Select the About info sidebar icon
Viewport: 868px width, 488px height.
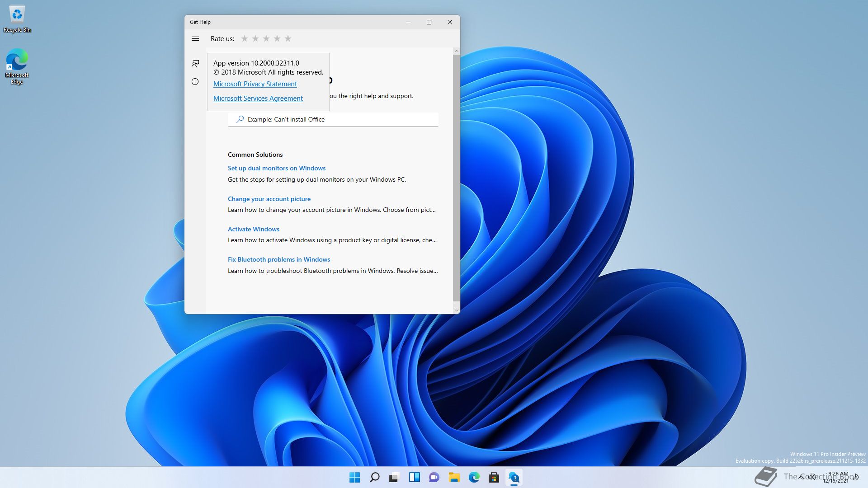pos(195,82)
